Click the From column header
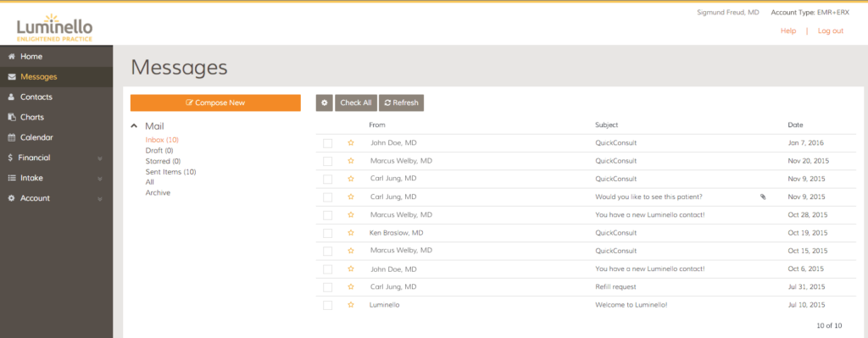868x338 pixels. (377, 125)
